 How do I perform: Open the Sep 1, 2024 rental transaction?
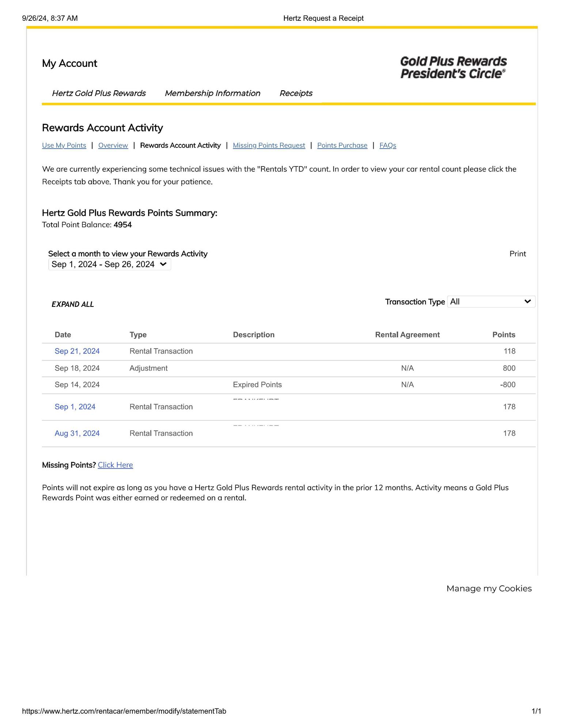click(75, 407)
